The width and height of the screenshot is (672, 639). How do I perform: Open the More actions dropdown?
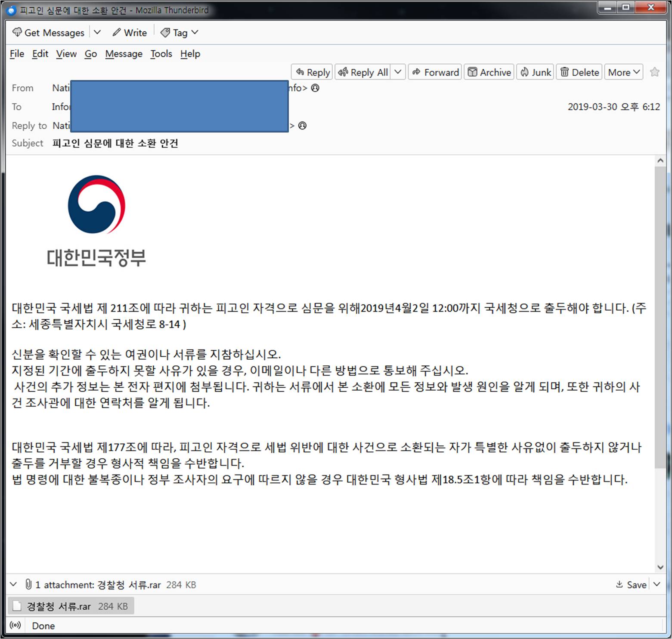[624, 72]
